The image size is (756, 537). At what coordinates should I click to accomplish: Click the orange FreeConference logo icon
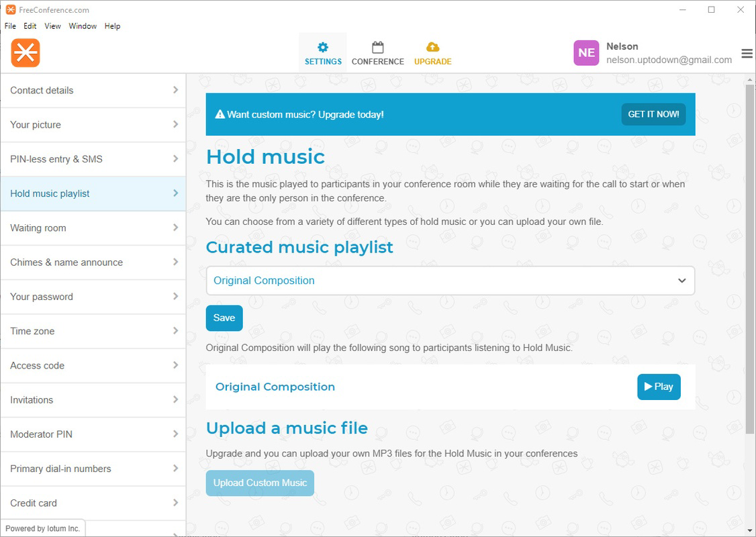[x=26, y=52]
